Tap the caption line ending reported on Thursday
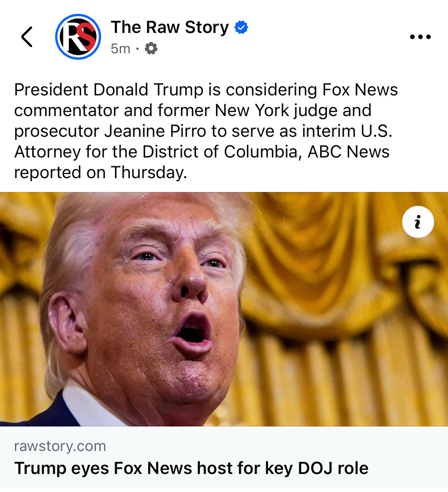 pyautogui.click(x=101, y=172)
